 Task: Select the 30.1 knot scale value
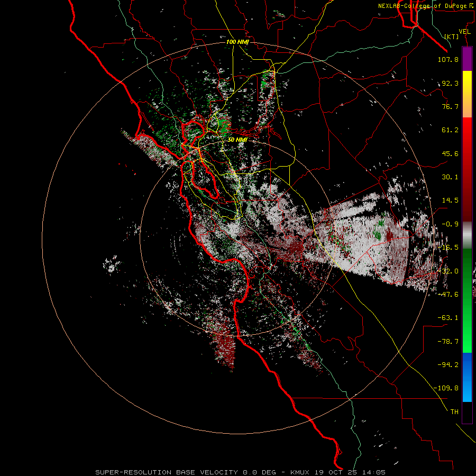[x=450, y=177]
